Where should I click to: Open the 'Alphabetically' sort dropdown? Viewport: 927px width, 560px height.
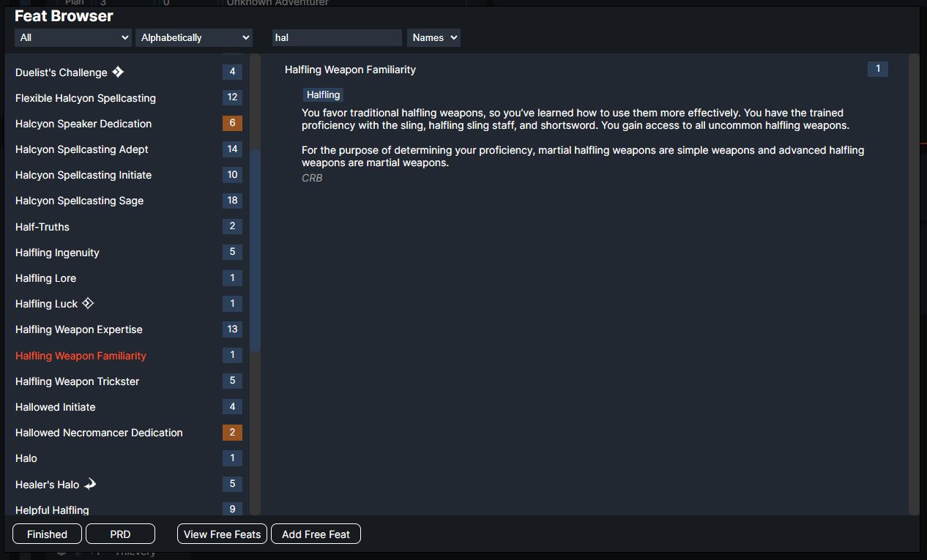pos(194,37)
